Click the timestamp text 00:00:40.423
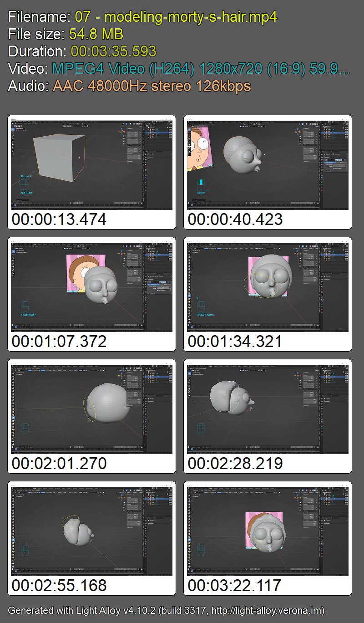 (x=235, y=220)
